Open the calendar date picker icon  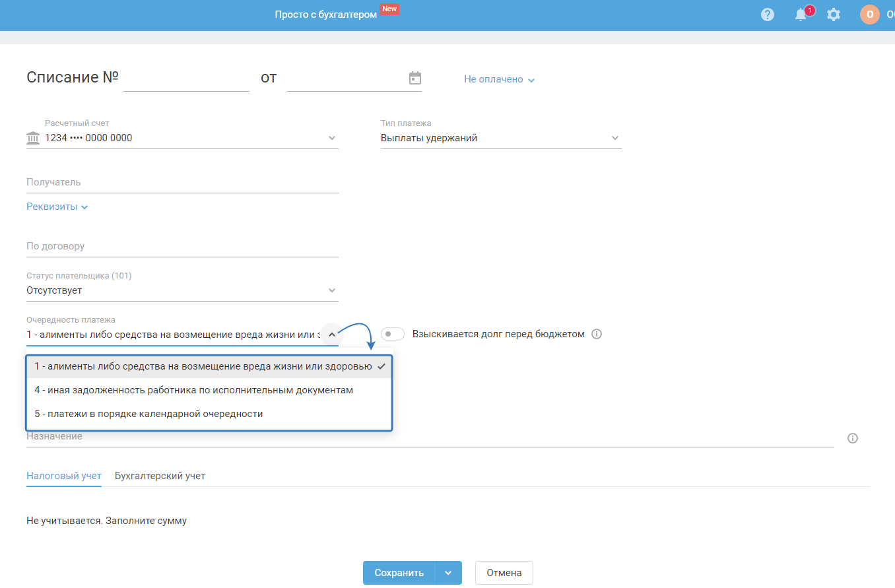coord(415,78)
